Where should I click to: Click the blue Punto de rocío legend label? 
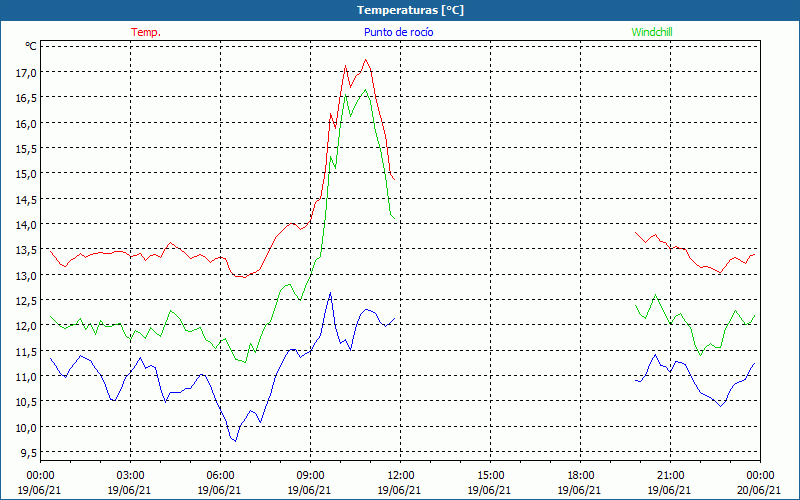pos(398,32)
